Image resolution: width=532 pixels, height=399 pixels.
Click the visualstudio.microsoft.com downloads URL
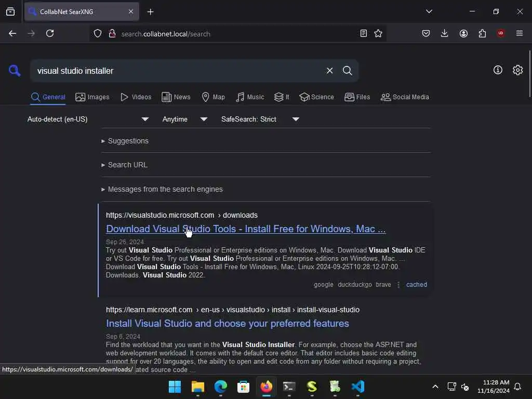click(x=181, y=215)
